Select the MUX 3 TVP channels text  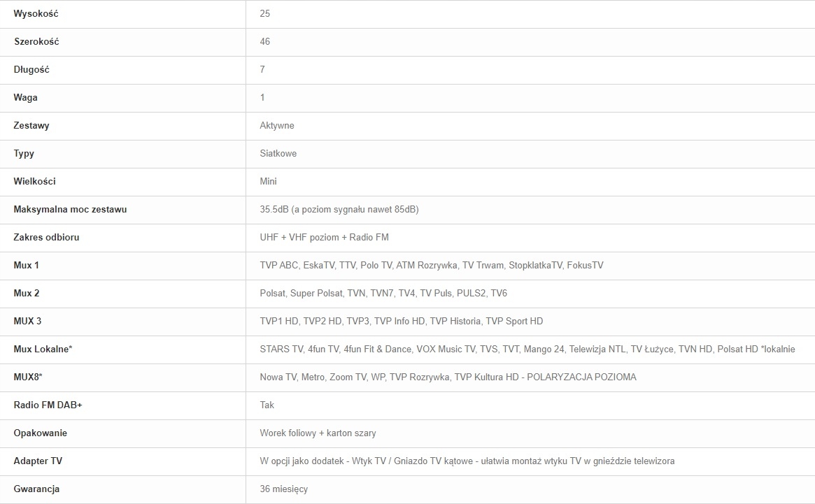pyautogui.click(x=401, y=321)
